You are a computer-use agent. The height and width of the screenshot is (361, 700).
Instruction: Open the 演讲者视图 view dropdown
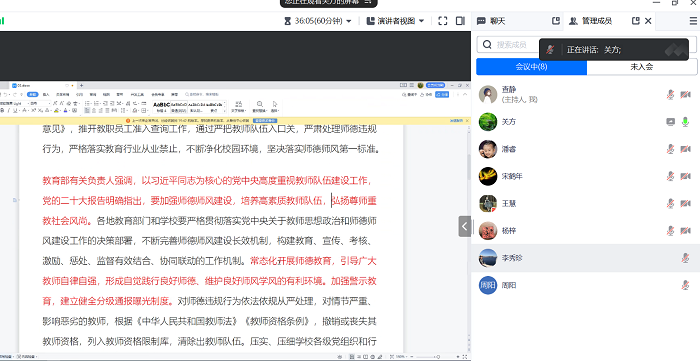(421, 21)
